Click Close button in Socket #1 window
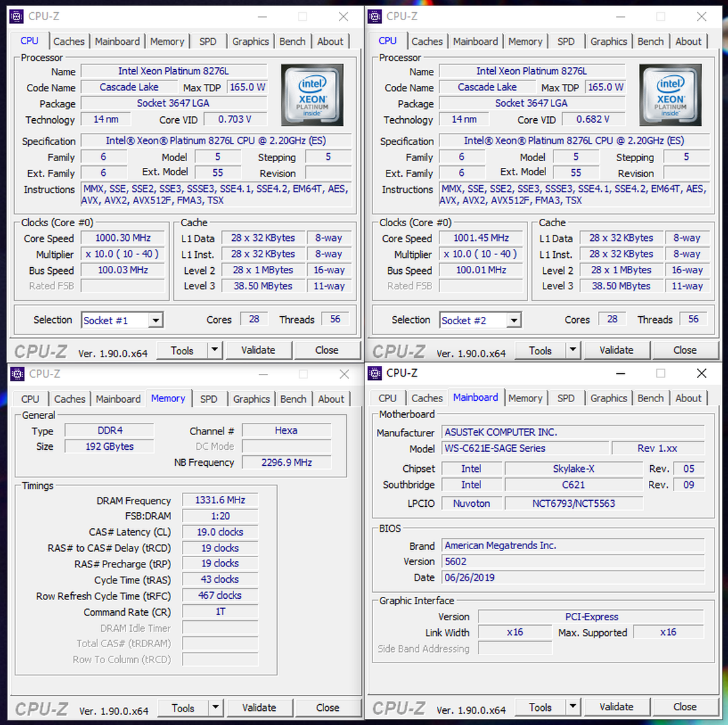728x725 pixels. [327, 350]
